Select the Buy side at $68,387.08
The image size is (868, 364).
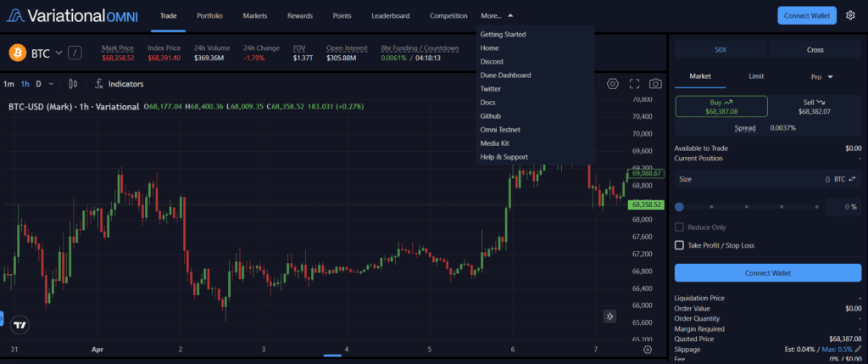click(x=721, y=106)
